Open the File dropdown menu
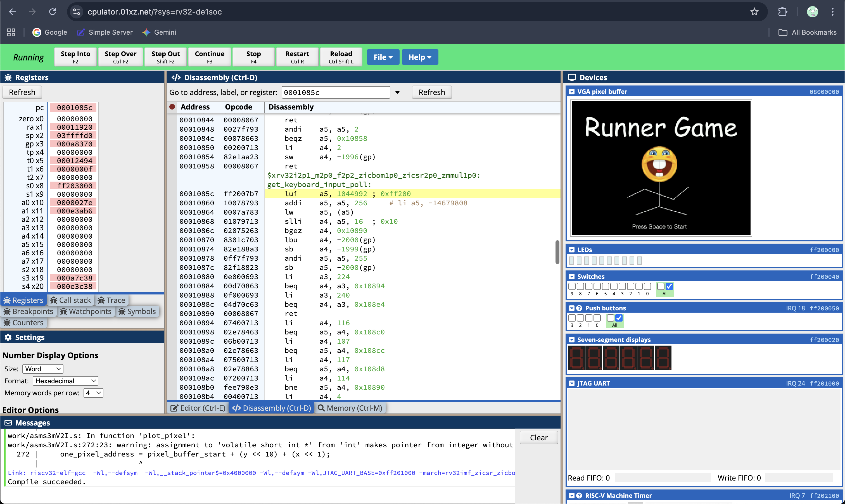The width and height of the screenshot is (845, 504). point(383,57)
